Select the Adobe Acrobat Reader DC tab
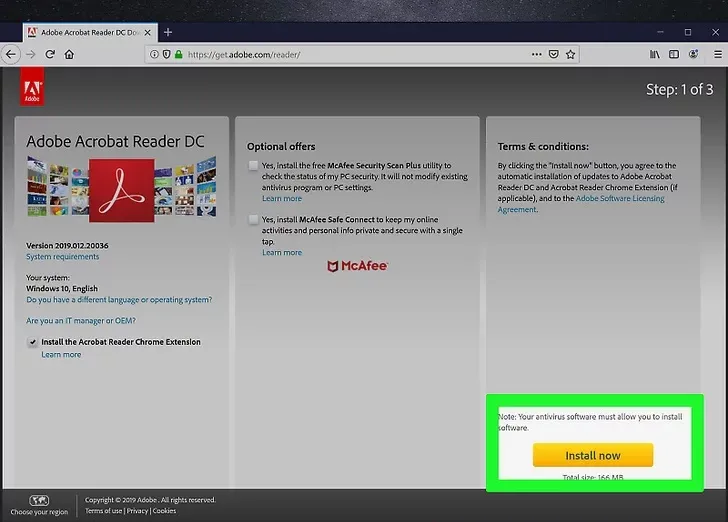 [x=90, y=33]
